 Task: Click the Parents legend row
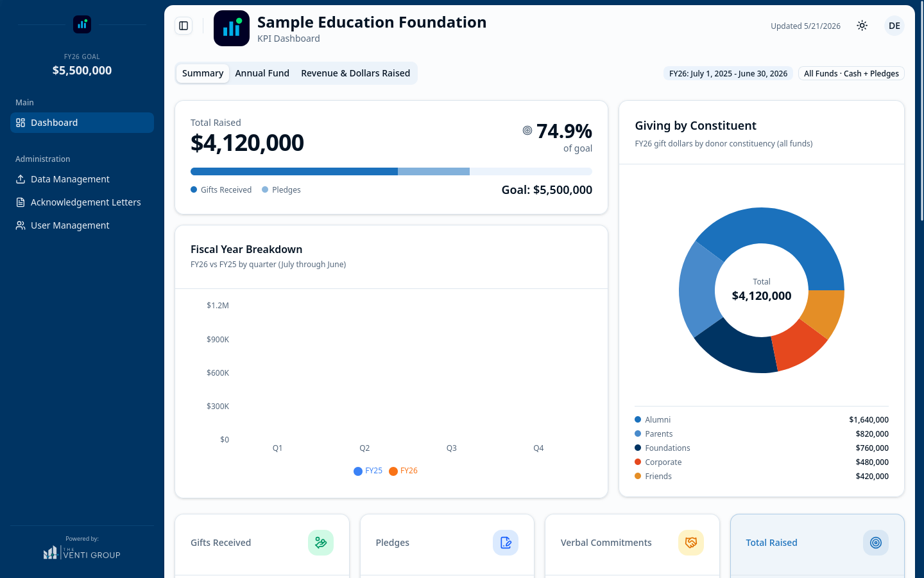click(x=762, y=434)
